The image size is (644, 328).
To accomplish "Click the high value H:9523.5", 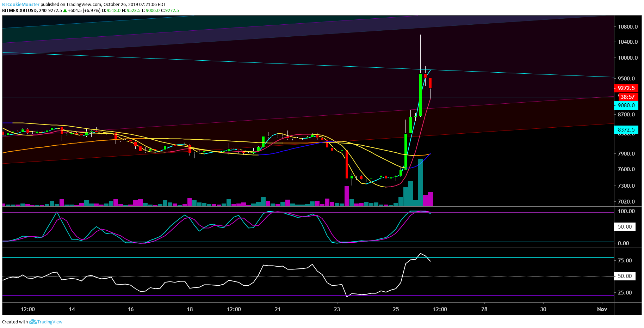I will (x=131, y=11).
